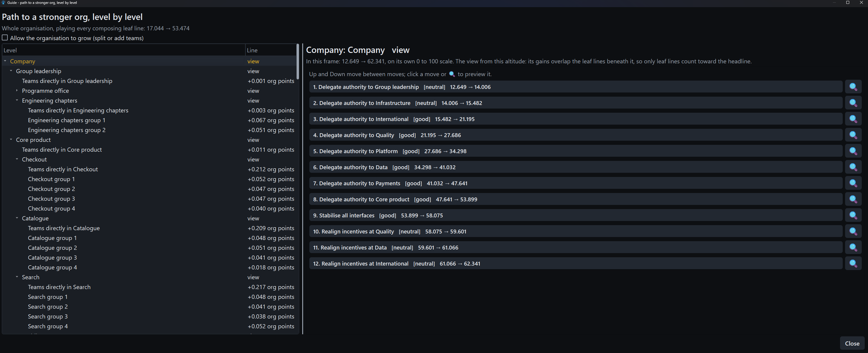The height and width of the screenshot is (353, 868).
Task: Enable Allow the organisation to grow checkbox
Action: coord(5,38)
